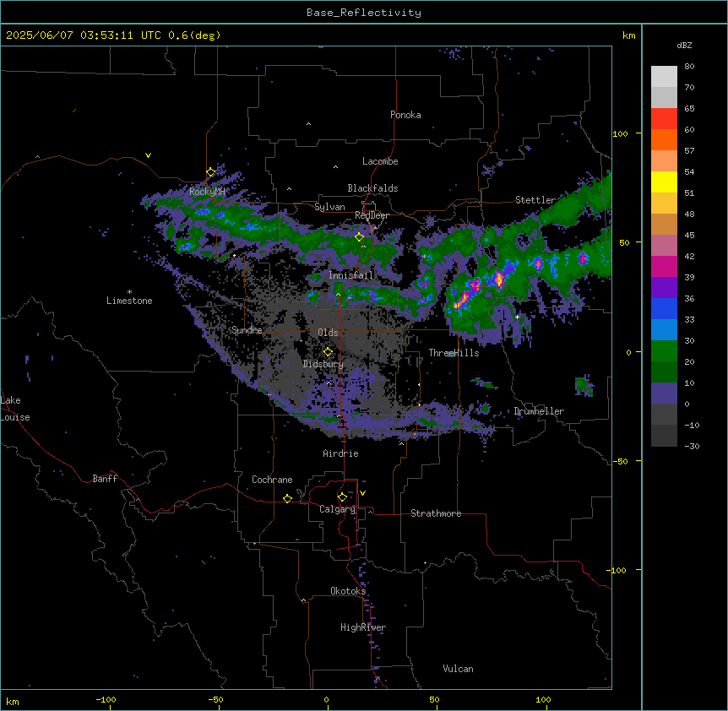Click the white plus marker north of ThreeHills

[517, 317]
